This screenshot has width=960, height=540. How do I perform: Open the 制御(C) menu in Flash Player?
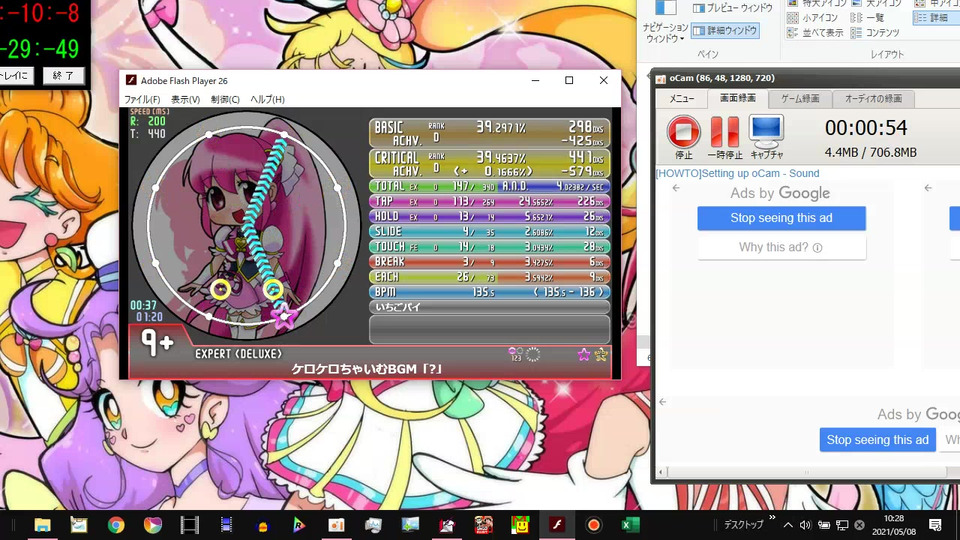click(225, 99)
